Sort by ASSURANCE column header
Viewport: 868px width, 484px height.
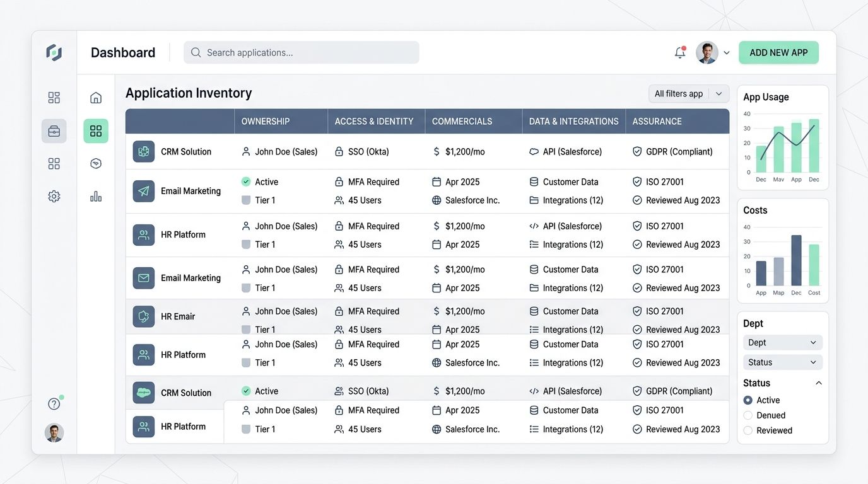pos(657,121)
